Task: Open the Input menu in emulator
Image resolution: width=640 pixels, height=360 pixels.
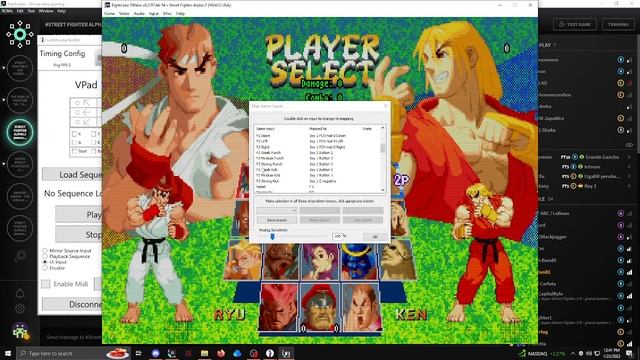Action: (153, 13)
